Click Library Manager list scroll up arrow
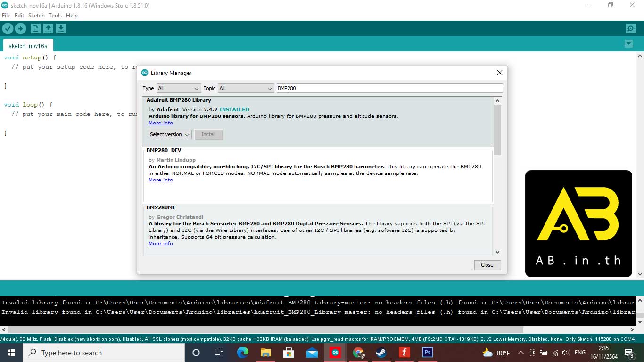This screenshot has width=644, height=362. (498, 101)
